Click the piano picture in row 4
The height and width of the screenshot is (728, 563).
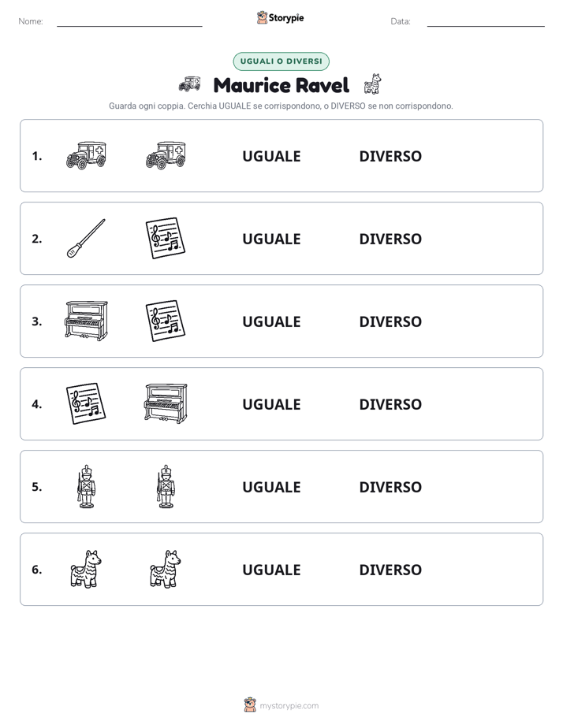[x=166, y=403]
